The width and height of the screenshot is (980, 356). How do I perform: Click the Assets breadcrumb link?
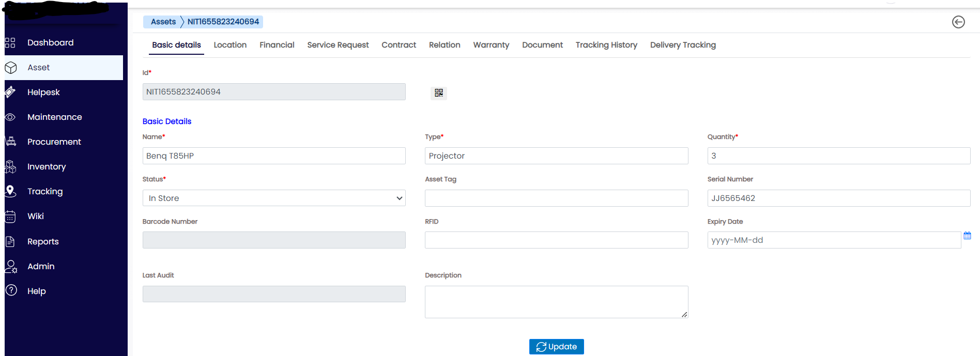[163, 22]
